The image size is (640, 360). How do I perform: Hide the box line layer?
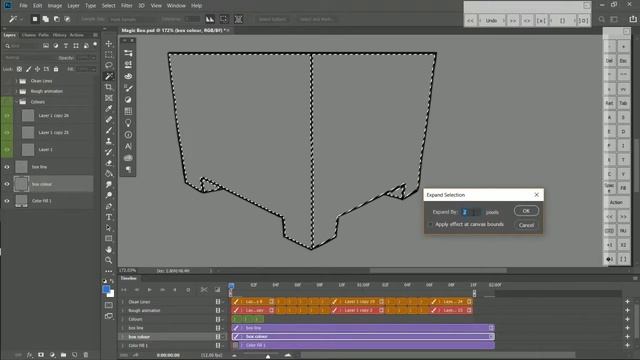pos(7,167)
